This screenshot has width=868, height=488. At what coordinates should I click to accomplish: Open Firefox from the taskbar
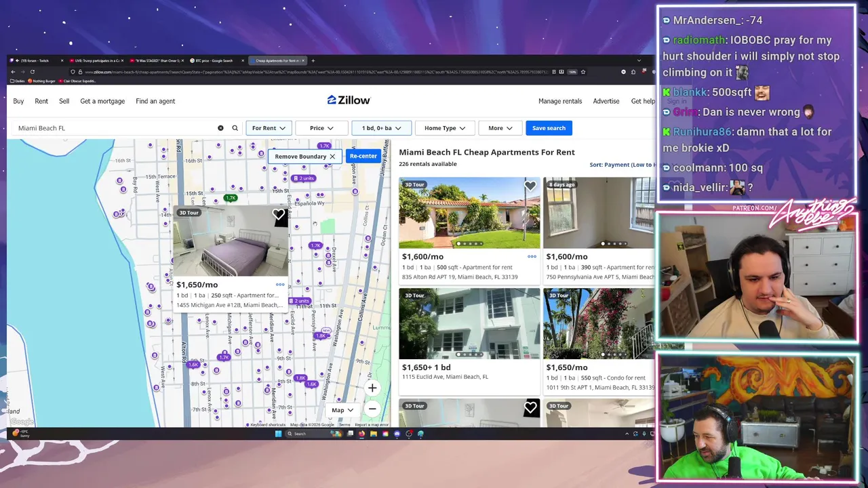(x=361, y=434)
